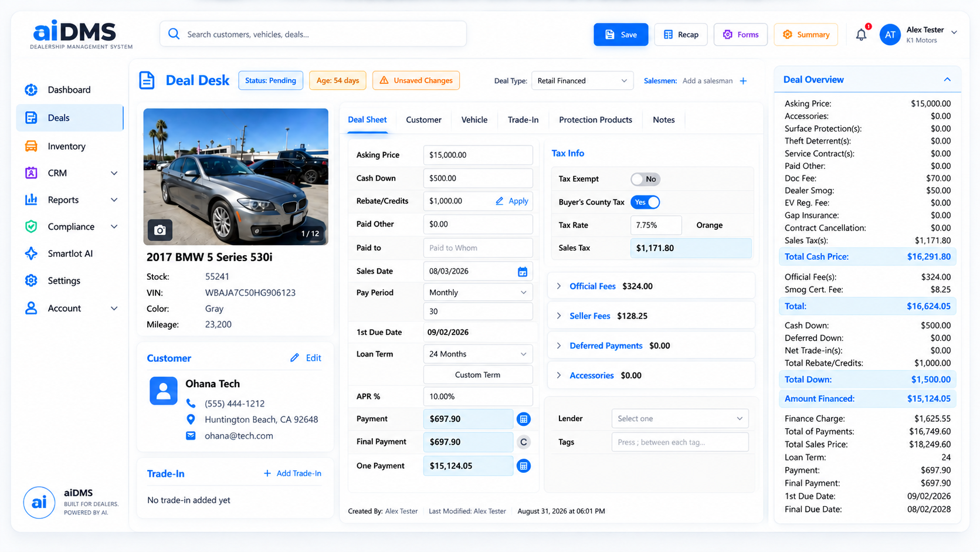This screenshot has height=552, width=980.
Task: Toggle the Buyer's County Tax switch
Action: [x=645, y=202]
